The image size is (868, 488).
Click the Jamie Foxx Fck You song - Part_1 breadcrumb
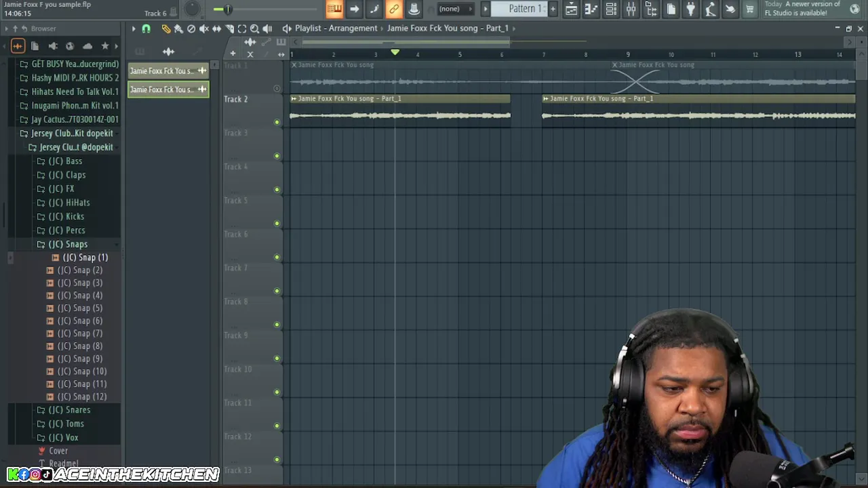[x=448, y=28]
